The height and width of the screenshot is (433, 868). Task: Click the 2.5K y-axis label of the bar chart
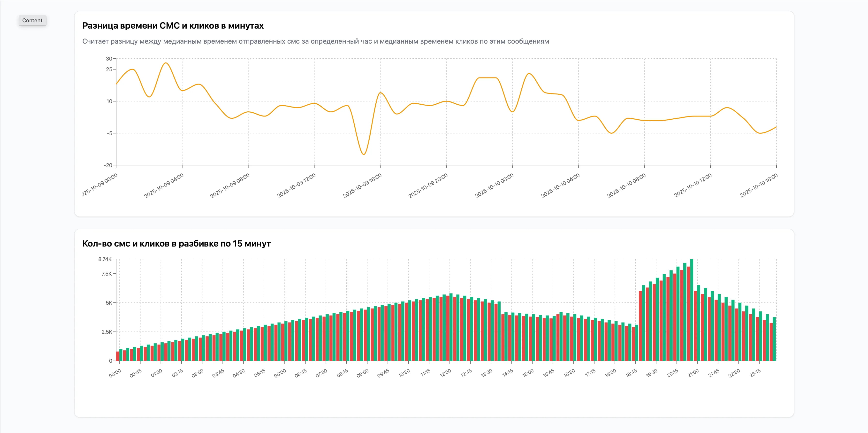point(107,332)
